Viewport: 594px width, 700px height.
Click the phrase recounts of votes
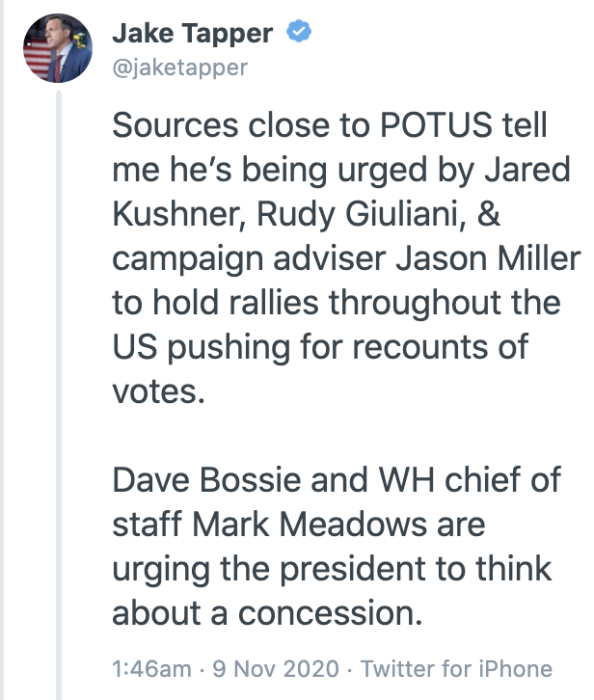pyautogui.click(x=320, y=369)
